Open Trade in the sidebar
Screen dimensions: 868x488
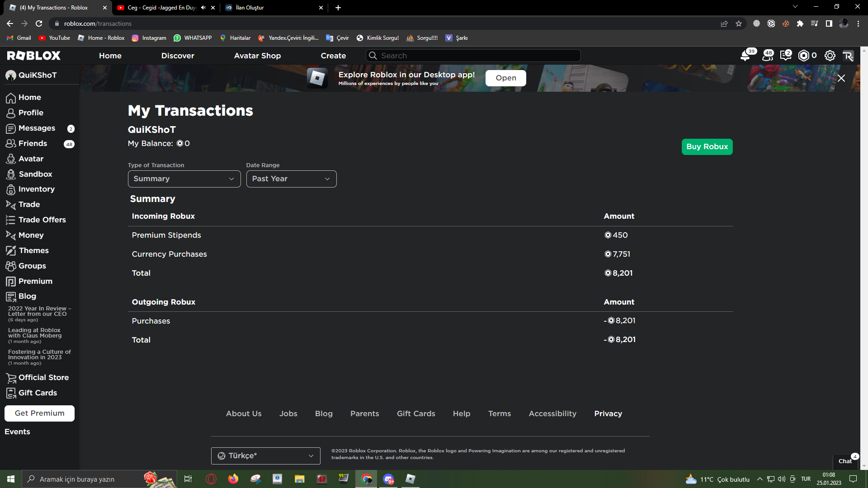23,205
